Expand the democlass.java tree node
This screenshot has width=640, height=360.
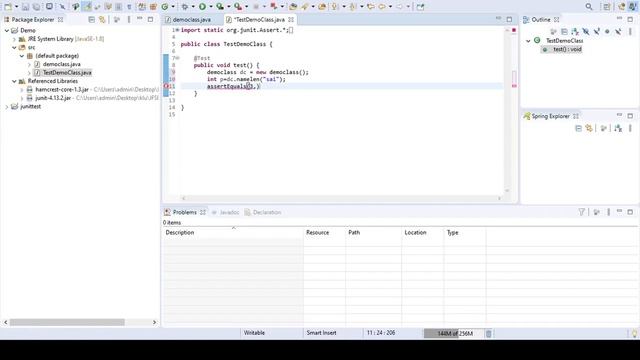(x=29, y=64)
